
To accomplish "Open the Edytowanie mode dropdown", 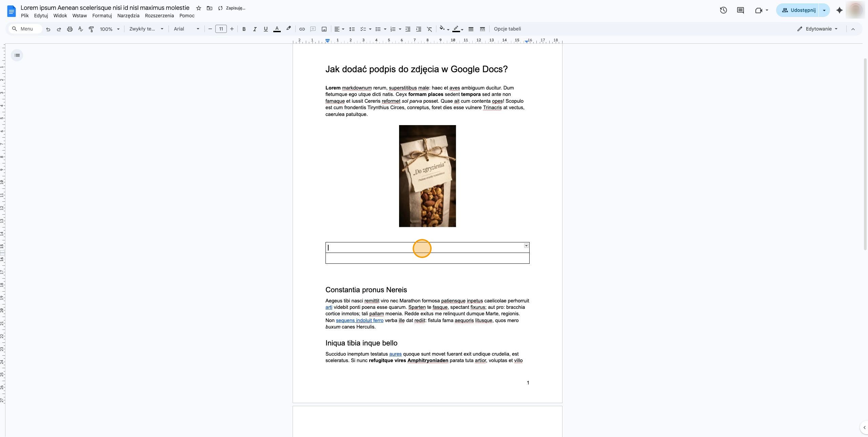I will 817,29.
